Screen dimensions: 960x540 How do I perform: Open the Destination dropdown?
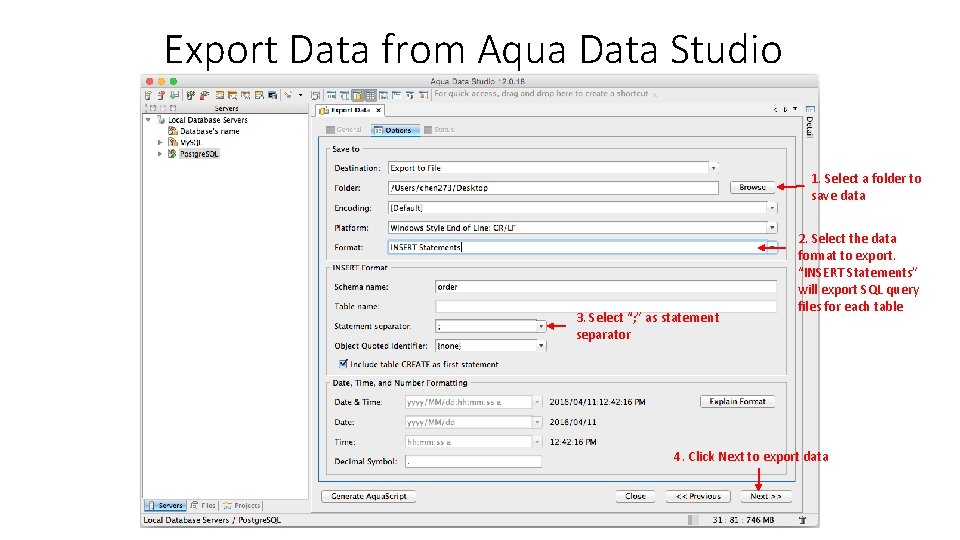pos(713,168)
